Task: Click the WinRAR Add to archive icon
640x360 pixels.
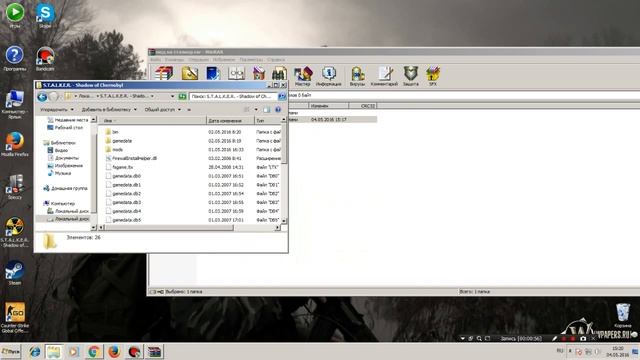Action: pyautogui.click(x=164, y=73)
